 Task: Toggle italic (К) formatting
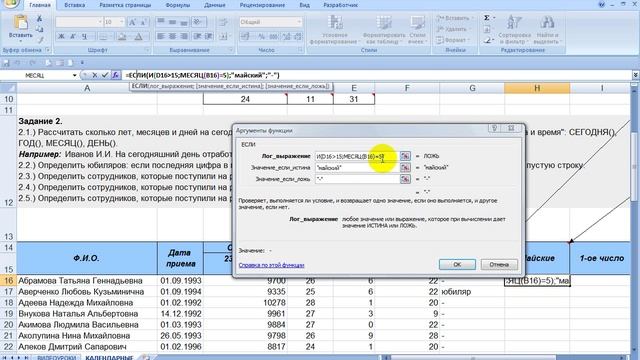[x=73, y=37]
